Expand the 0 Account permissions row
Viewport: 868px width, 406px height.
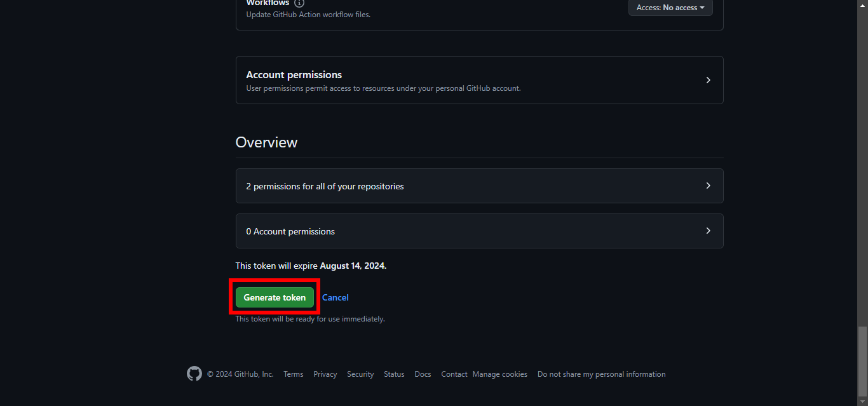point(479,231)
